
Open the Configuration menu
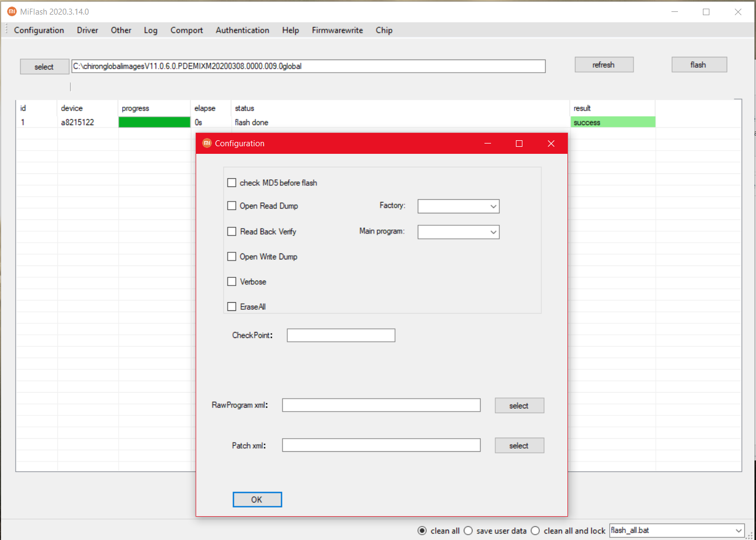(x=39, y=30)
